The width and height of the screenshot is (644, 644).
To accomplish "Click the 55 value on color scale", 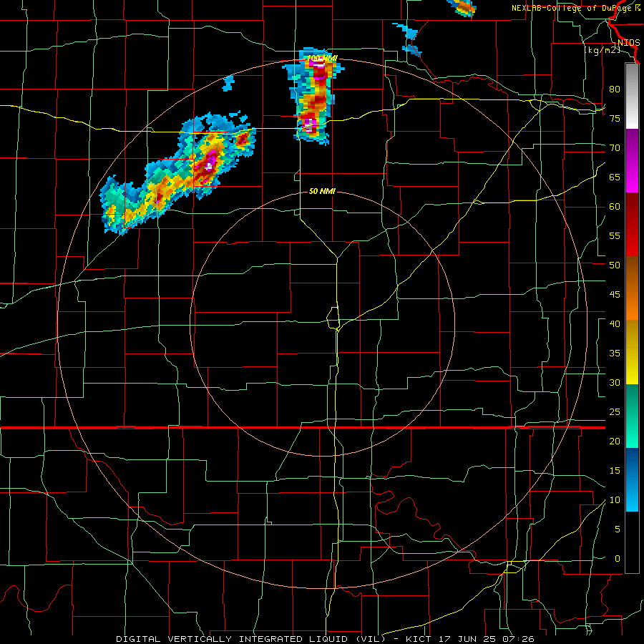I will 615,235.
